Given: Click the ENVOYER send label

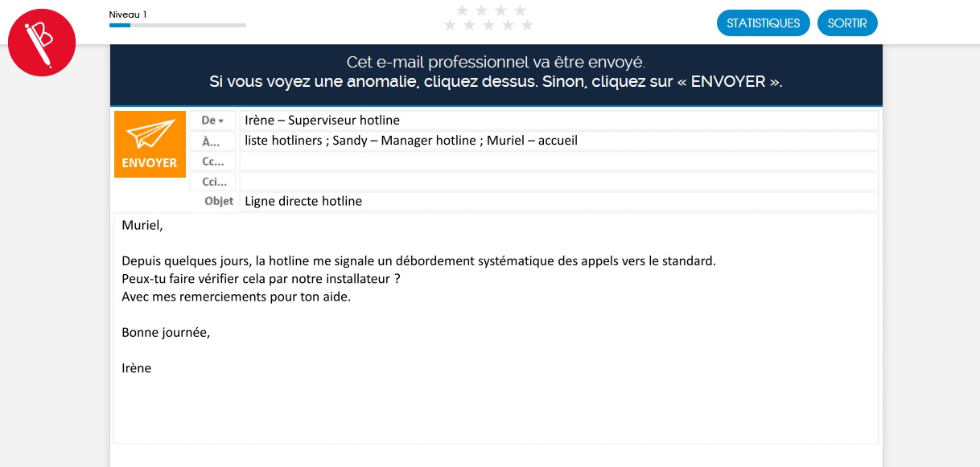Looking at the screenshot, I should coord(150,162).
